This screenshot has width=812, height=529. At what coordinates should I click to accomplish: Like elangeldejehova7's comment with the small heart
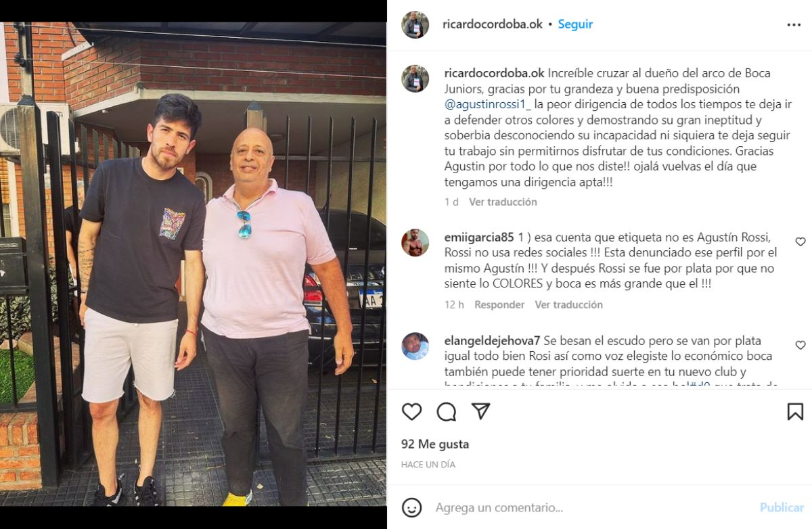pyautogui.click(x=800, y=345)
